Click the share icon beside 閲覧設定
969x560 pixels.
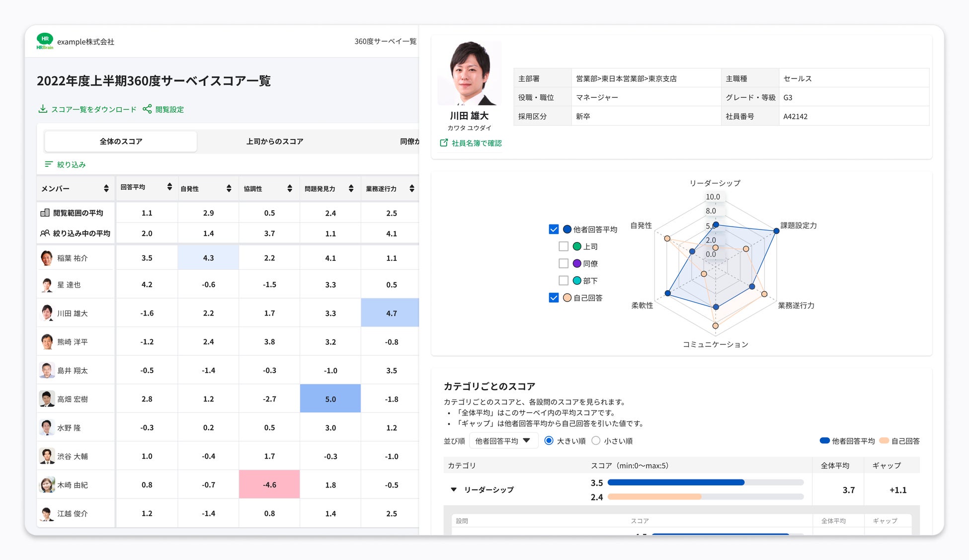point(147,109)
